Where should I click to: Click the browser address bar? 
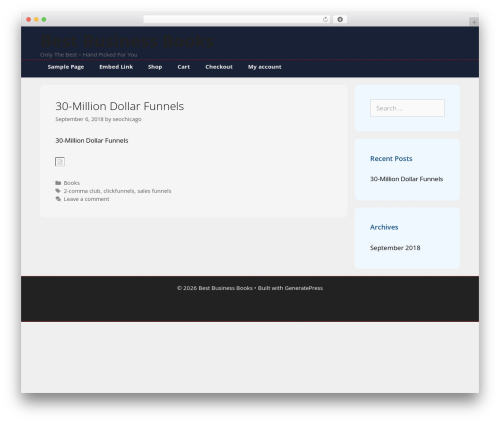[236, 19]
